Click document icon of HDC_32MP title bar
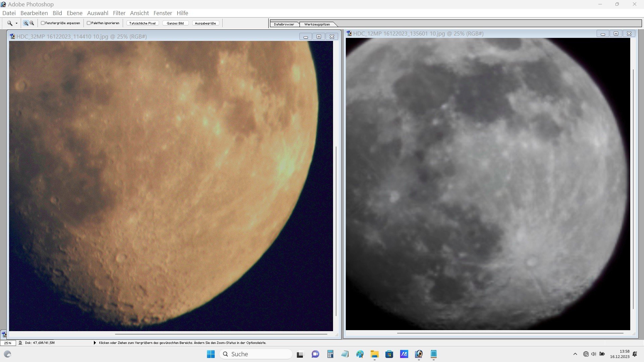 pos(12,37)
